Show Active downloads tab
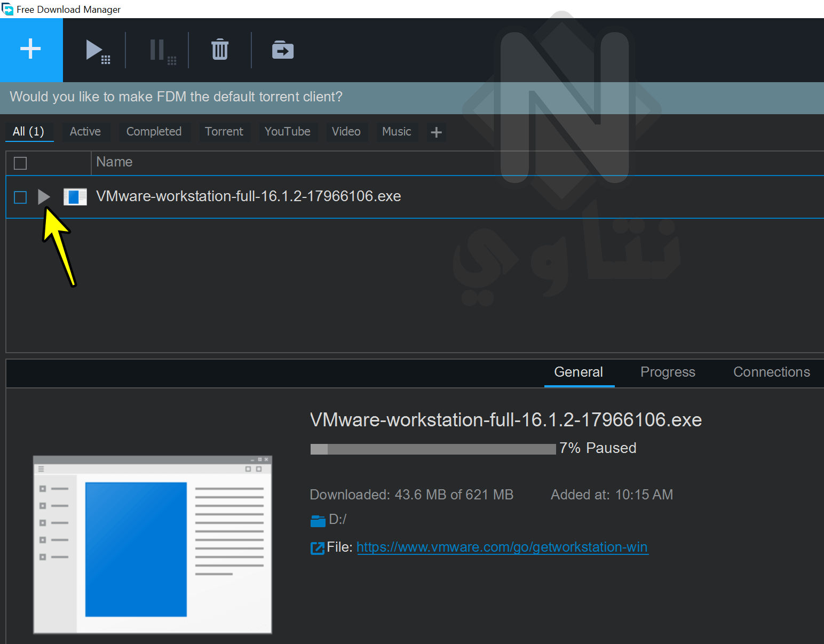The image size is (824, 644). tap(85, 131)
